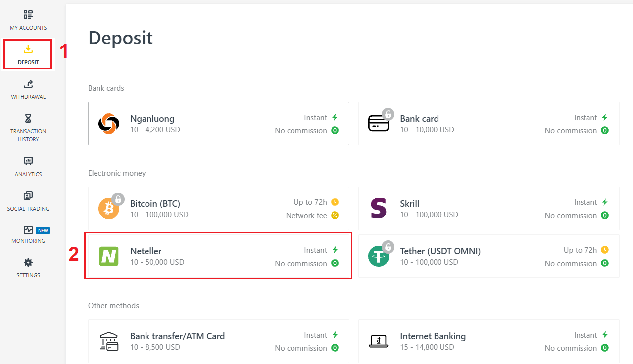Click the green zero commission icon on Nganluong
The image size is (633, 364).
click(335, 131)
